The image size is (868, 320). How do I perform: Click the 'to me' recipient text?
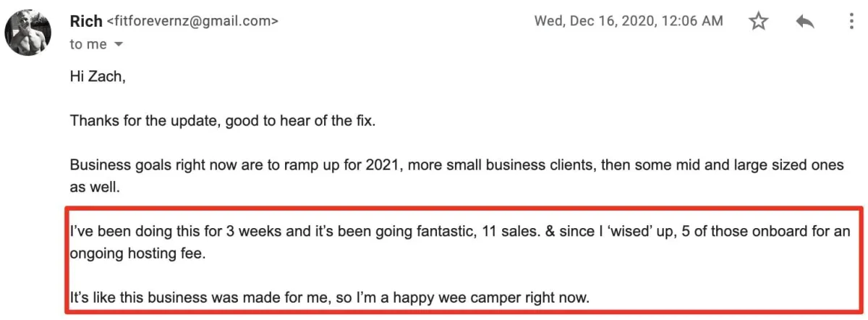[88, 45]
